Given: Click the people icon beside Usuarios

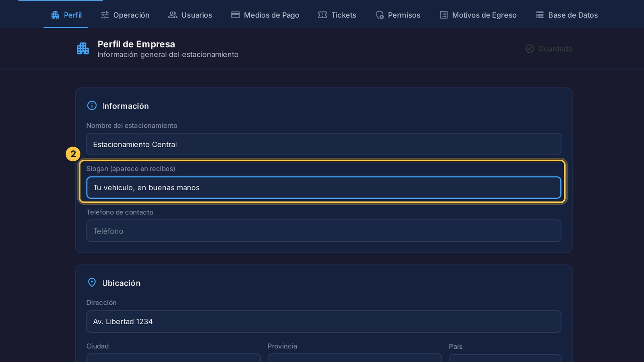Looking at the screenshot, I should tap(173, 15).
